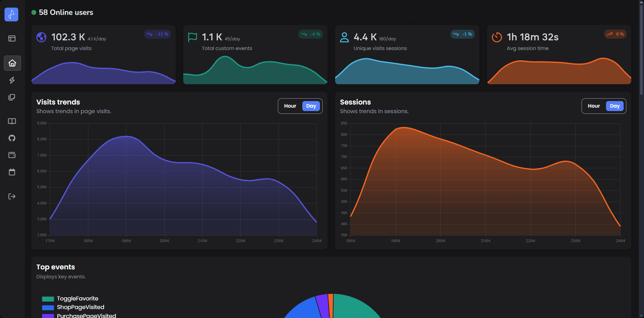Toggle ToggleFavorite legend color swatch
644x318 pixels.
(48, 299)
